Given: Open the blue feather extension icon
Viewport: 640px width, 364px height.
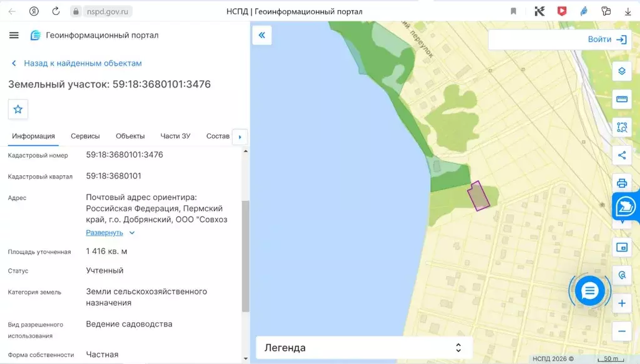Looking at the screenshot, I should point(584,11).
